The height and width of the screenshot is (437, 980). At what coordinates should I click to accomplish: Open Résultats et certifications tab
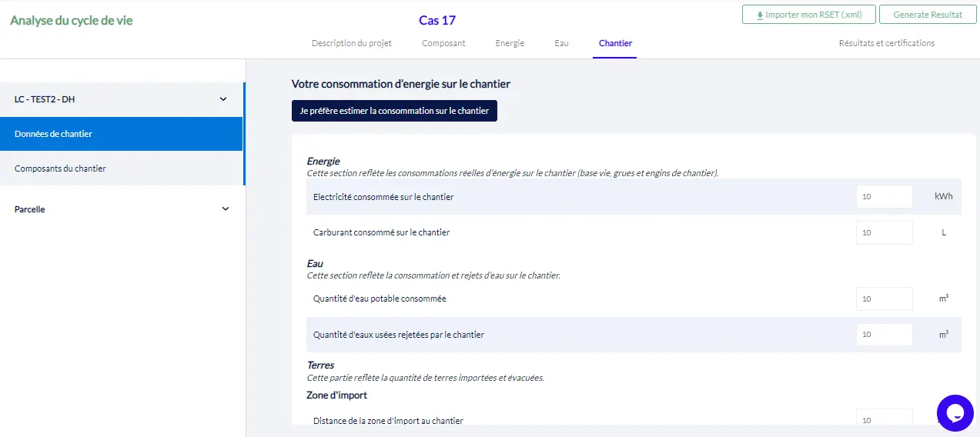pos(886,43)
